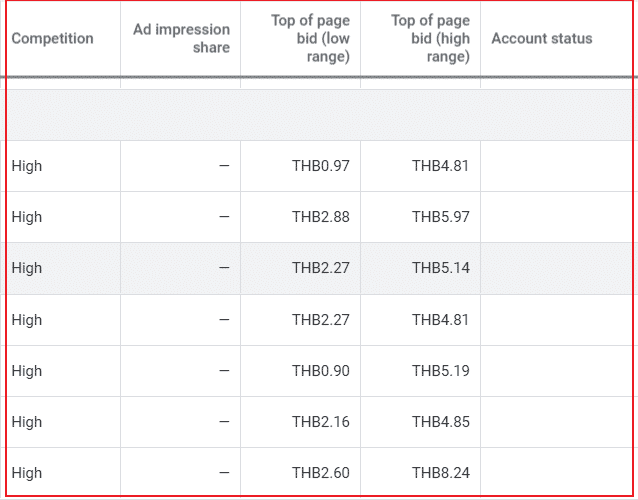
Task: Click the THB5.97 high range bid value
Action: point(440,217)
